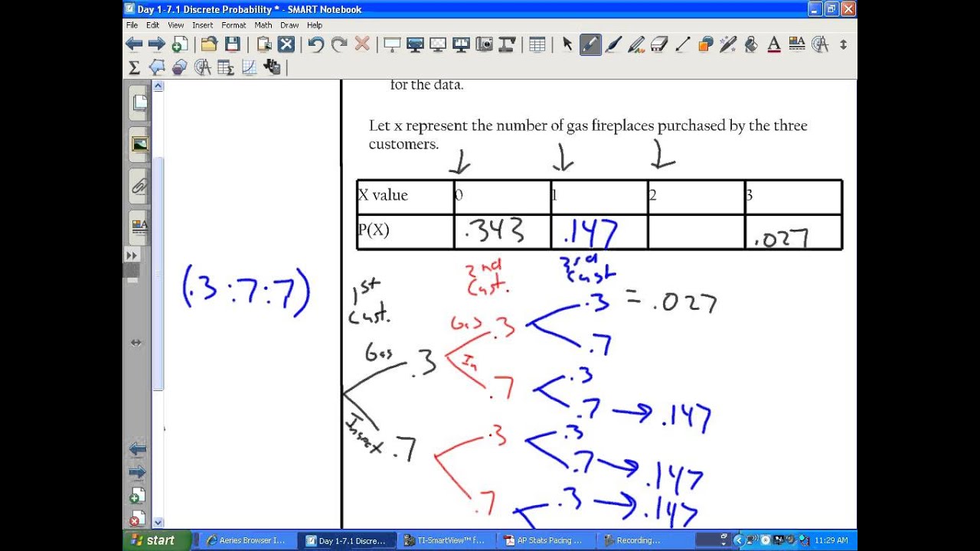Select the Pens tool
Viewport: 980px width, 551px height.
(x=590, y=44)
